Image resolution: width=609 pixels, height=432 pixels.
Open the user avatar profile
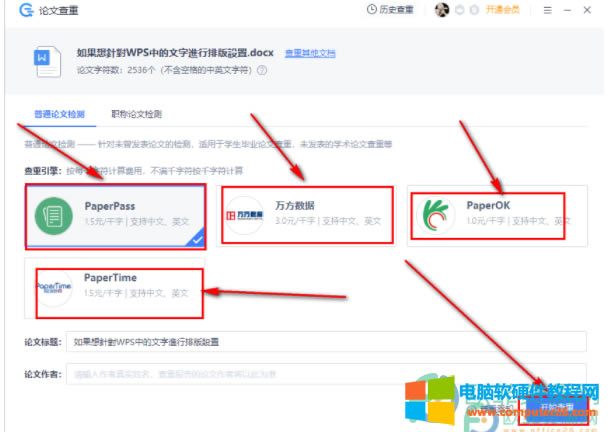[442, 10]
